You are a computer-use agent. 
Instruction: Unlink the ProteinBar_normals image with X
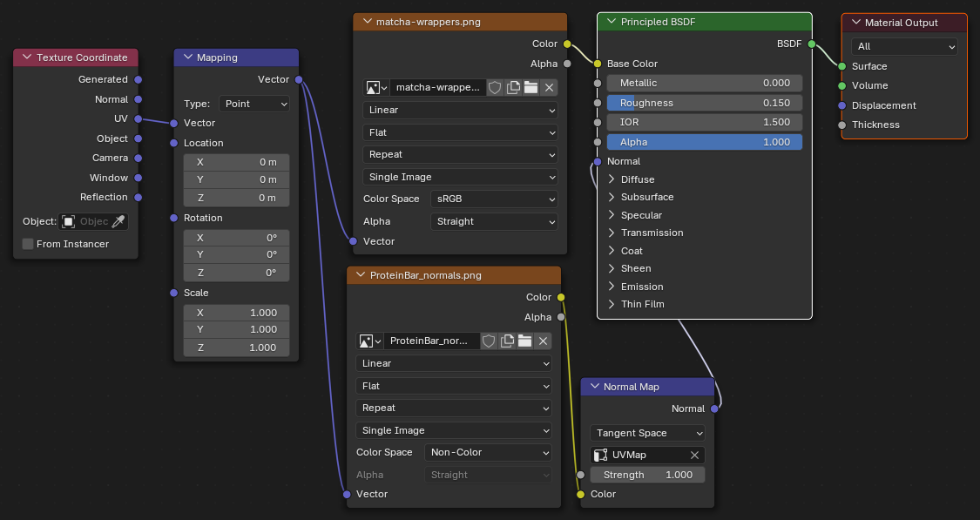pos(543,341)
